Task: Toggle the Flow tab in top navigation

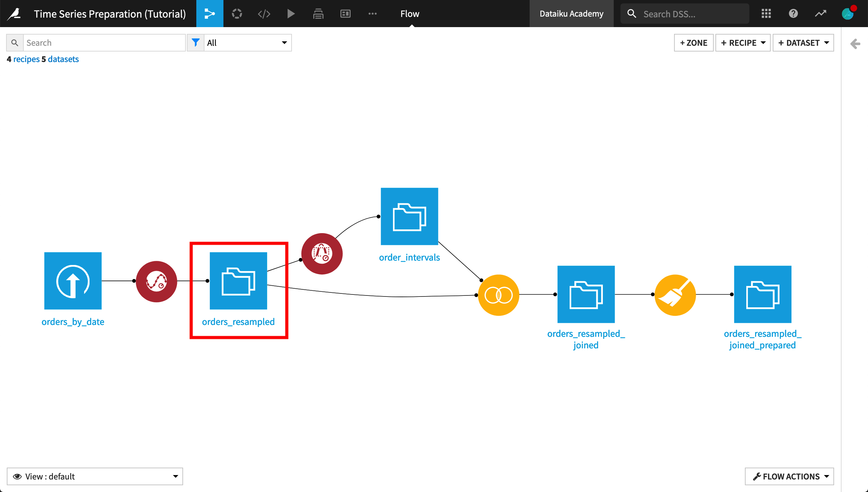Action: 410,13
